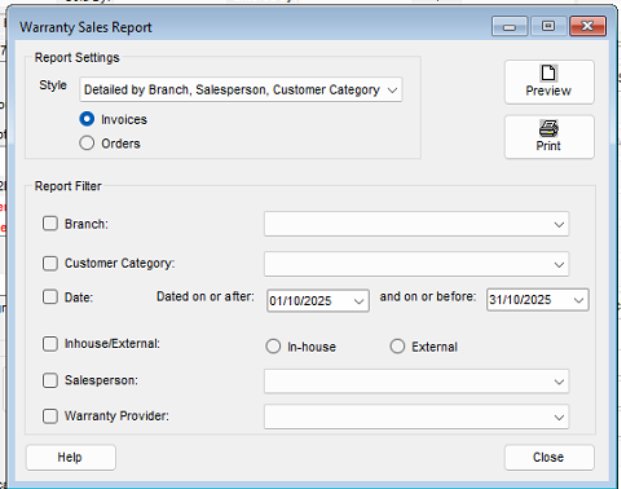Select the Invoices radio button
Image resolution: width=621 pixels, height=489 pixels.
tap(87, 119)
